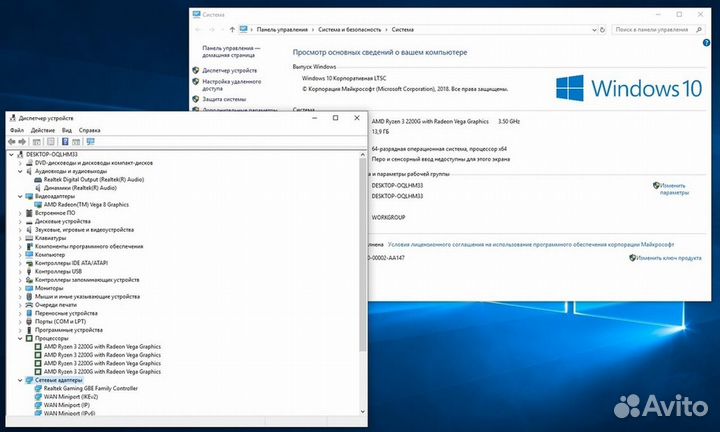Select the Динамики (Realtek Audio) speaker icon
720x432 pixels.
tap(38, 188)
